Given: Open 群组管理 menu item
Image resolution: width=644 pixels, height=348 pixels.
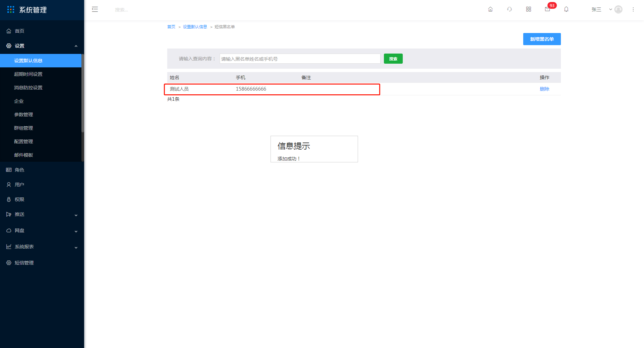Looking at the screenshot, I should coord(41,128).
